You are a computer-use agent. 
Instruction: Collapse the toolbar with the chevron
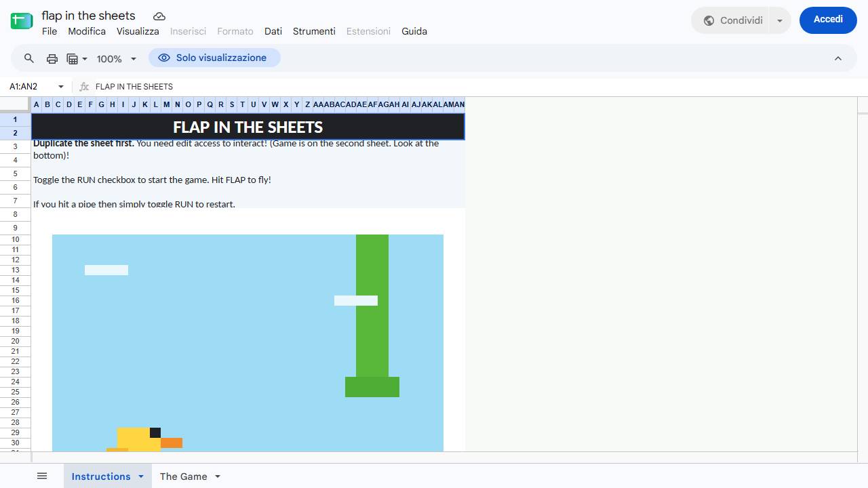838,58
